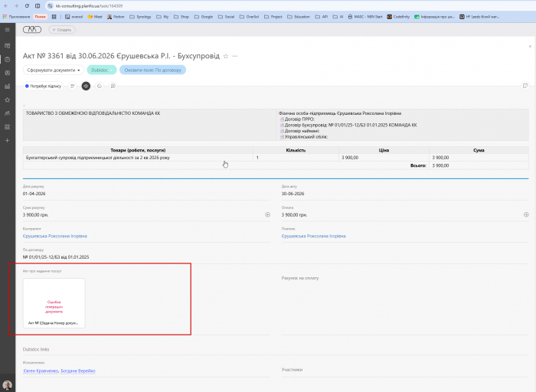Open the failed document thumbnail under Акт про надання послуг
The height and width of the screenshot is (392, 536).
click(x=54, y=303)
